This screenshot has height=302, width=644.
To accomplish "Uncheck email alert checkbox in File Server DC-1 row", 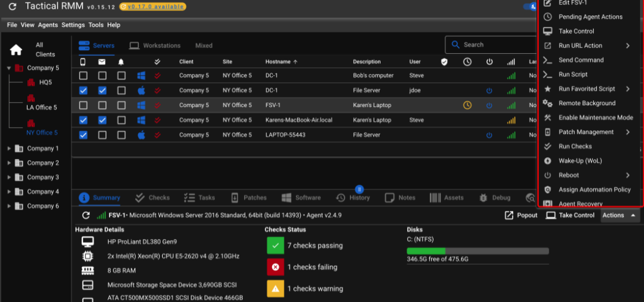I will pyautogui.click(x=102, y=90).
